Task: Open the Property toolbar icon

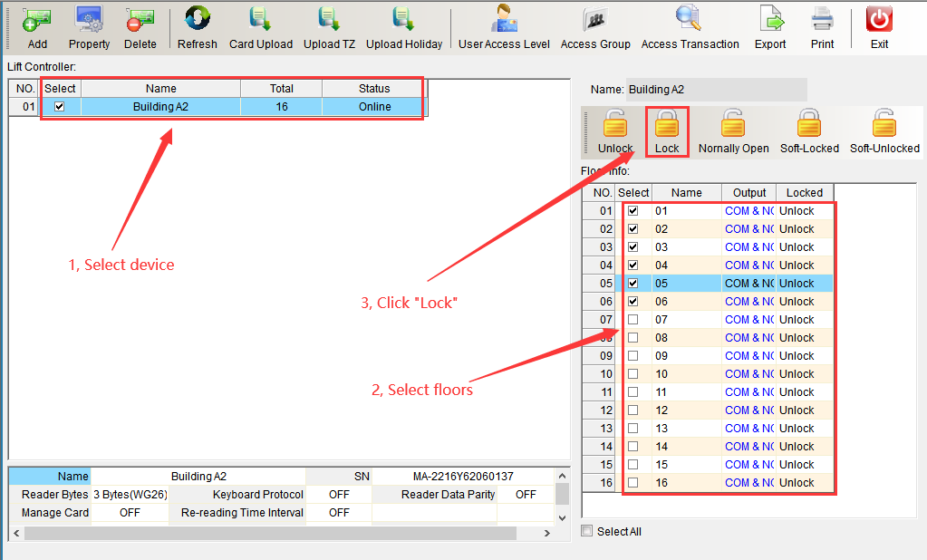Action: coord(89,20)
